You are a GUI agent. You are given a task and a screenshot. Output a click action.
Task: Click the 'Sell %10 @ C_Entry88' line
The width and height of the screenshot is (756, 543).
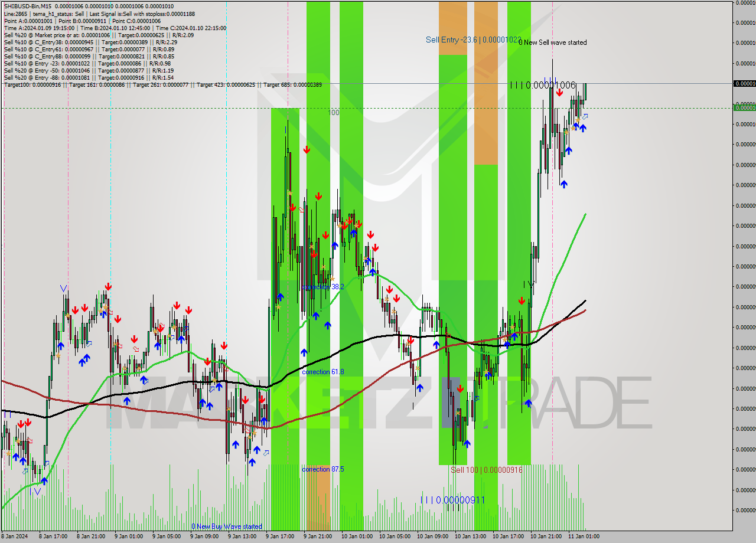90,56
